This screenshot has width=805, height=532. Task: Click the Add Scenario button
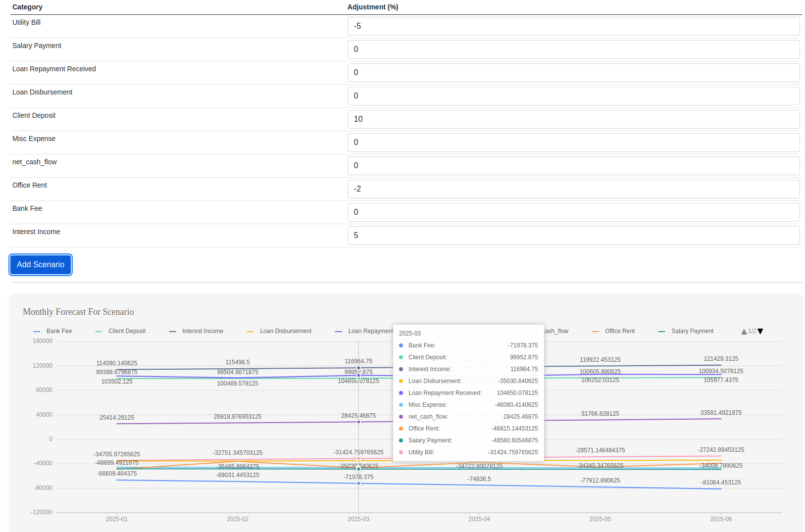tap(41, 265)
